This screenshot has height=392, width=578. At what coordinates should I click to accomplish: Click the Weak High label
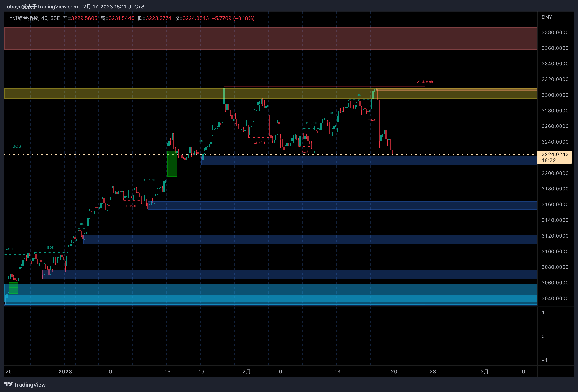tap(424, 82)
